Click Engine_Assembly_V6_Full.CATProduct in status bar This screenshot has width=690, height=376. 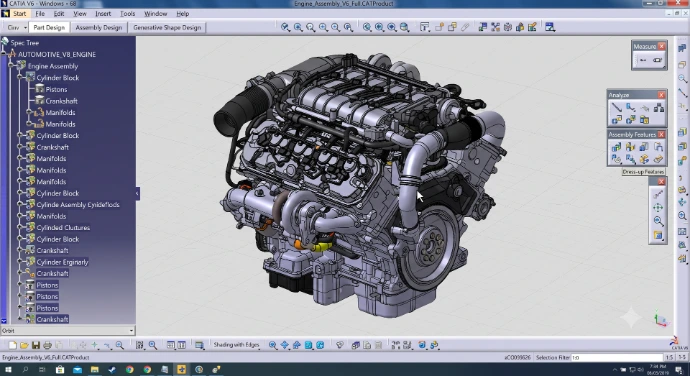click(46, 358)
